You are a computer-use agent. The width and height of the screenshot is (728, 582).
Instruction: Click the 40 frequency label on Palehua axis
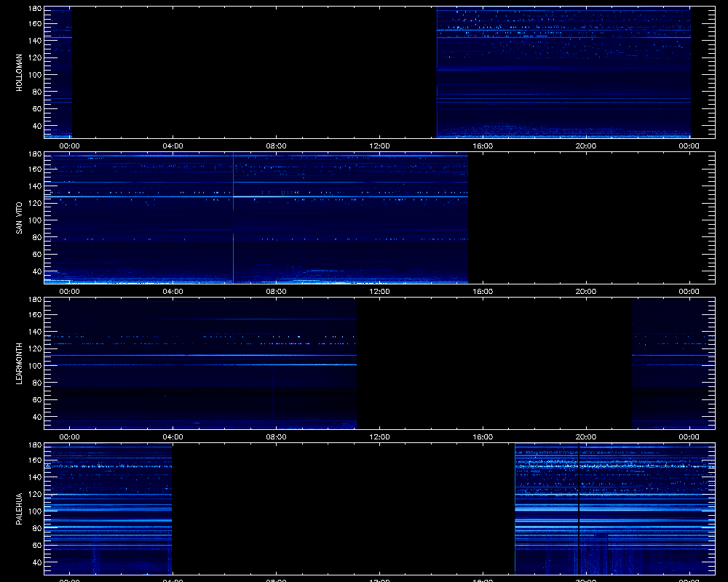pos(36,562)
